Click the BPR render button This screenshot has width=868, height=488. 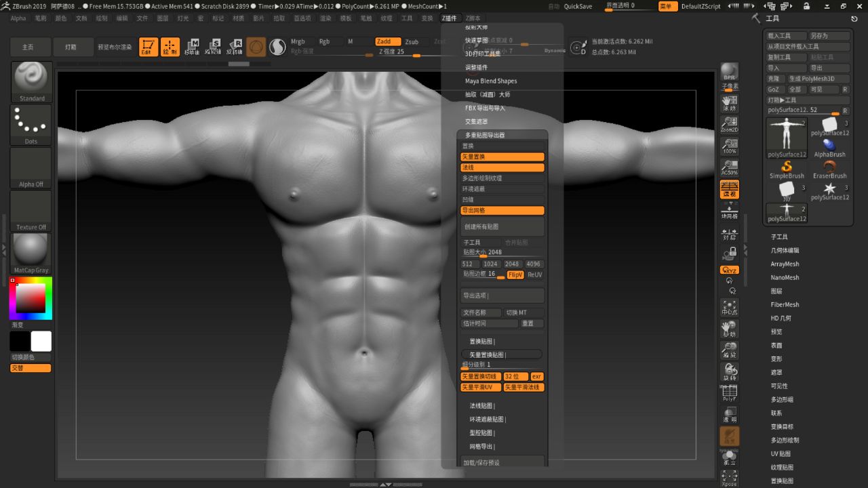pos(730,73)
